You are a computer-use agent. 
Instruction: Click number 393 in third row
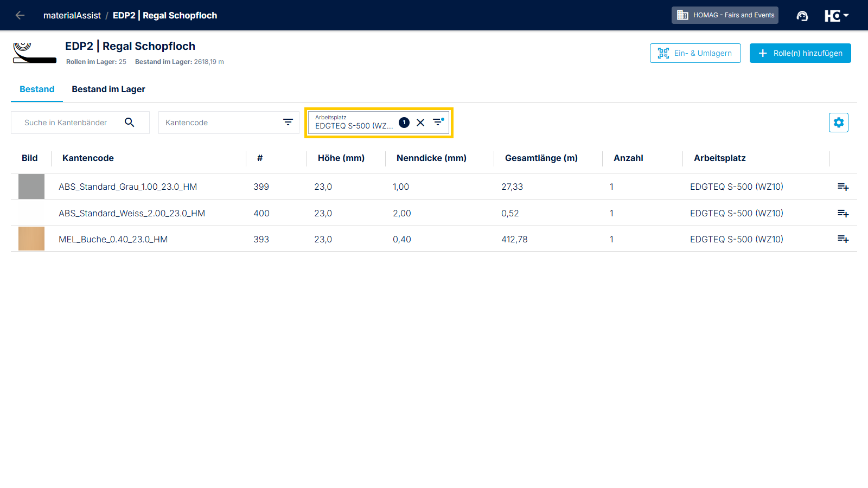261,239
